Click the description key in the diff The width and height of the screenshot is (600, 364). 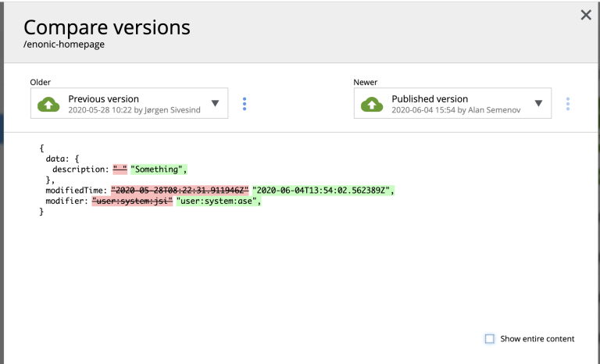(x=80, y=170)
